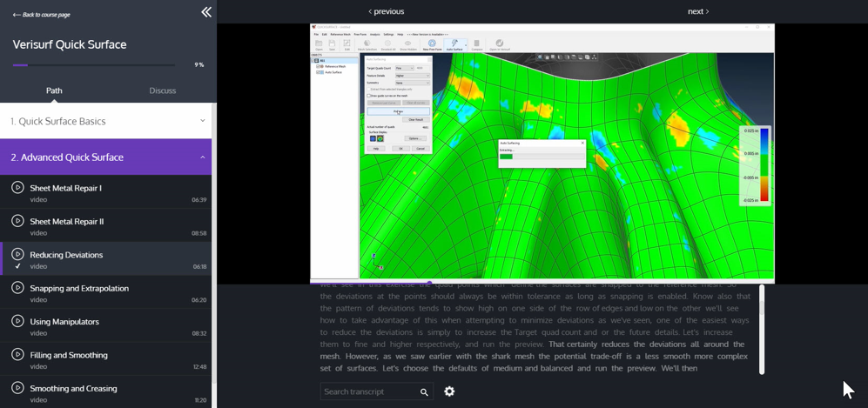Open the Filling and Smoothing lesson
This screenshot has height=408, width=868.
click(105, 359)
